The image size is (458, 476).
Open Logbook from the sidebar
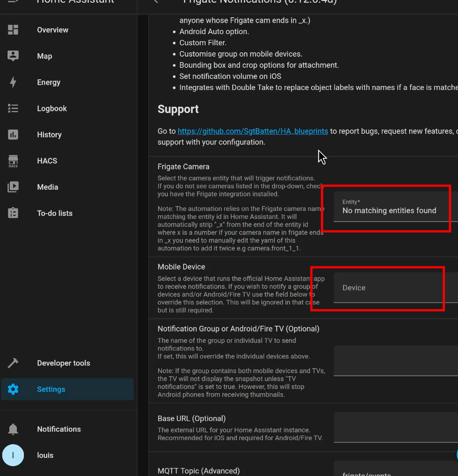[x=67, y=109]
